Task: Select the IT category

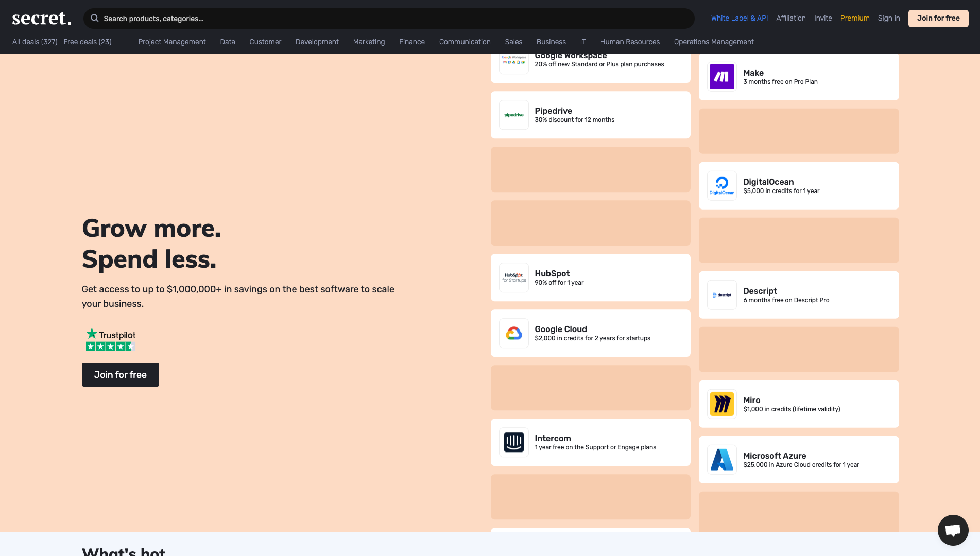Action: point(582,42)
